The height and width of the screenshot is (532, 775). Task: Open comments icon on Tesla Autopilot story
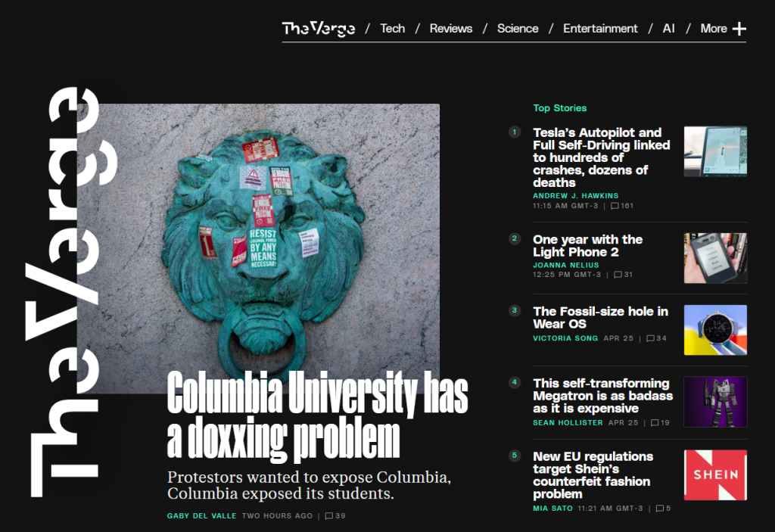click(615, 206)
